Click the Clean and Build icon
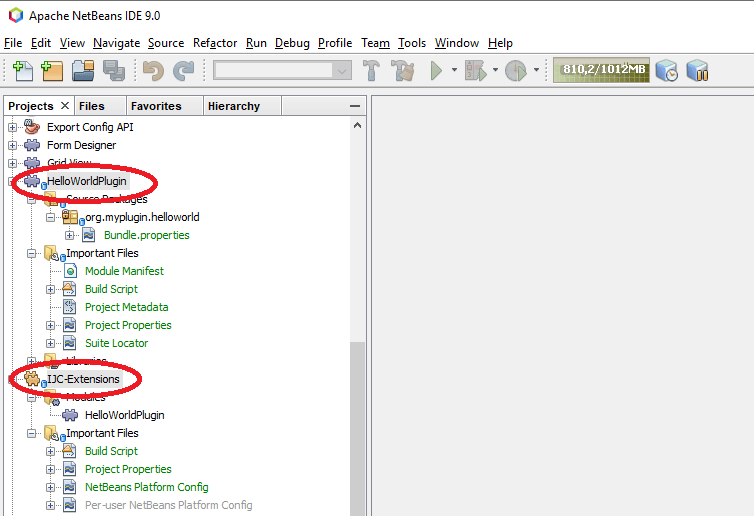Viewport: 754px width, 516px height. (402, 70)
